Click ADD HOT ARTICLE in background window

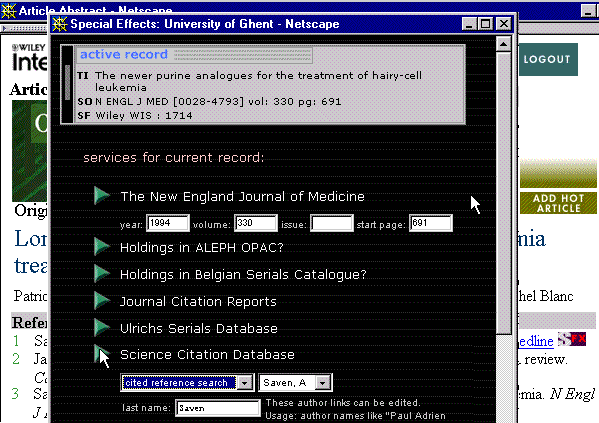(x=559, y=203)
